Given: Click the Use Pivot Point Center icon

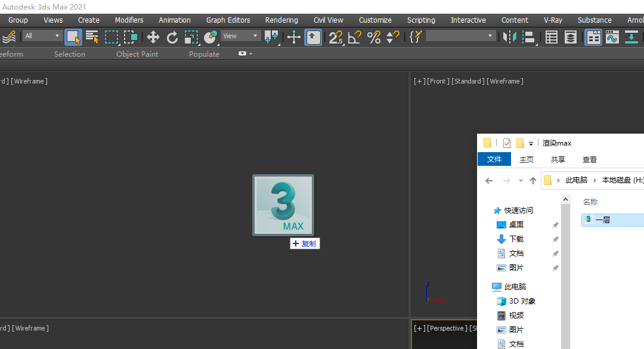Looking at the screenshot, I should (x=271, y=37).
